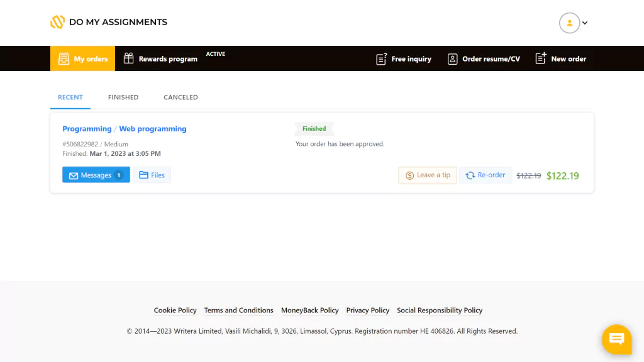Screen dimensions: 644x362
Task: Start a New order
Action: tap(569, 59)
